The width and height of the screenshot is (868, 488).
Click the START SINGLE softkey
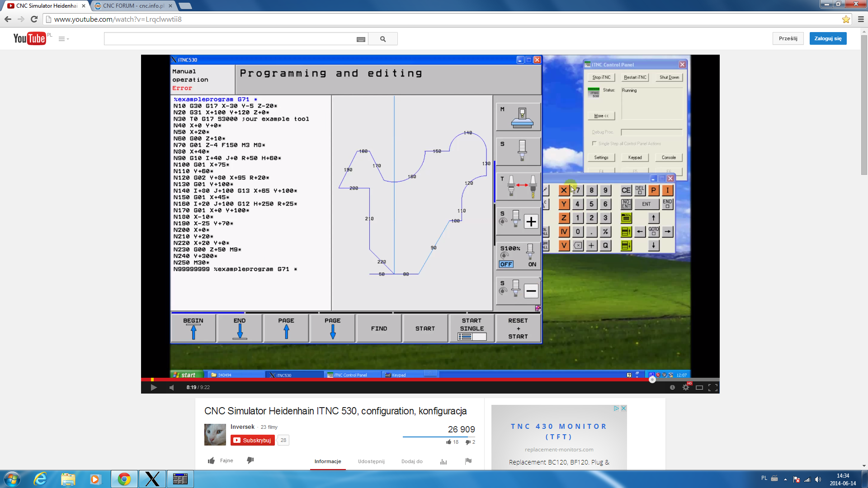tap(472, 328)
